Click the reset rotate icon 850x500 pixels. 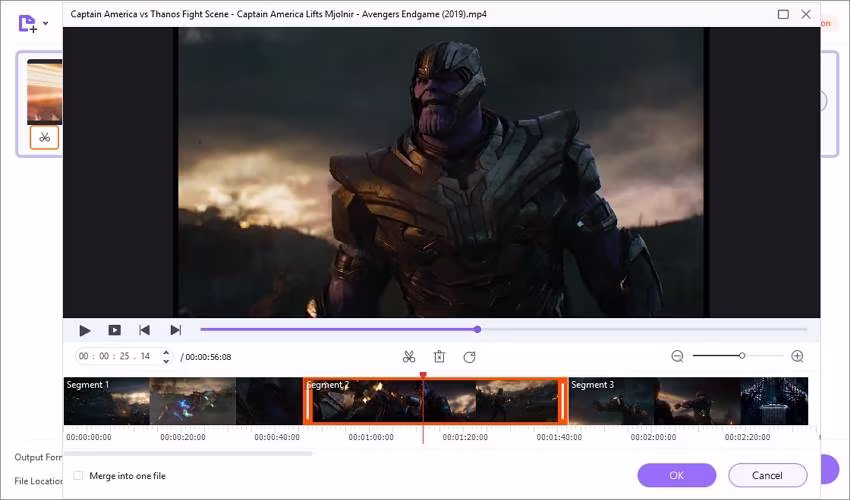click(469, 357)
